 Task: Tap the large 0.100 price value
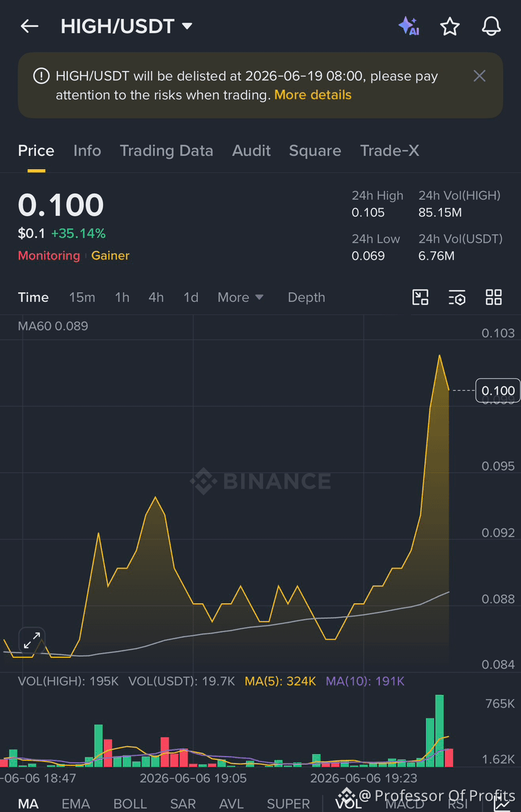[60, 206]
